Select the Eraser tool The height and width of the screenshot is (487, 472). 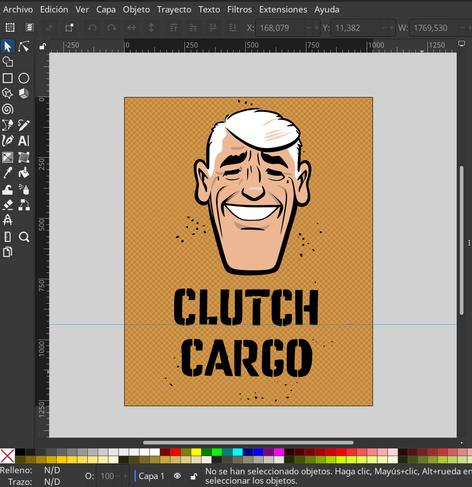point(8,205)
